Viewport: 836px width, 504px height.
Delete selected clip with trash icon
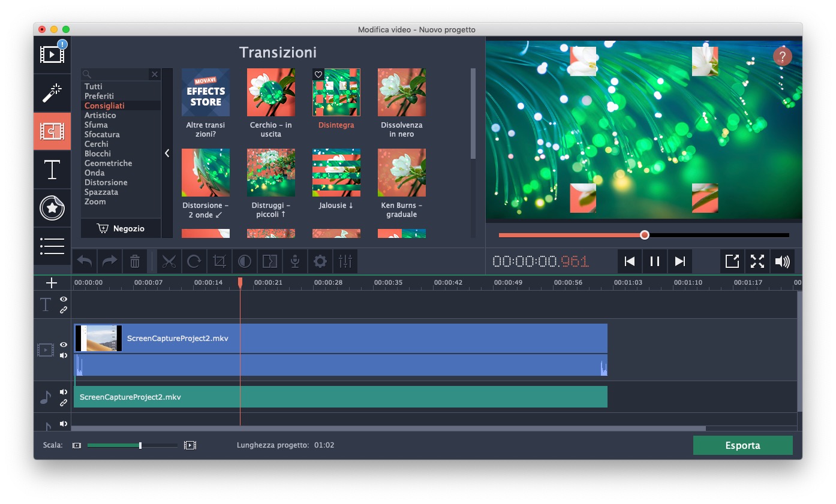[x=135, y=261]
